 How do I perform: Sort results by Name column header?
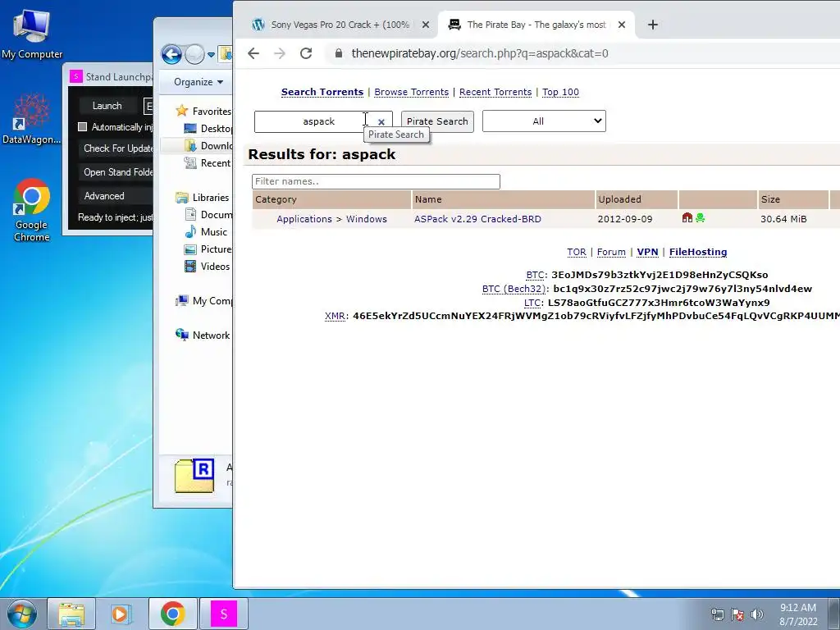(503, 199)
